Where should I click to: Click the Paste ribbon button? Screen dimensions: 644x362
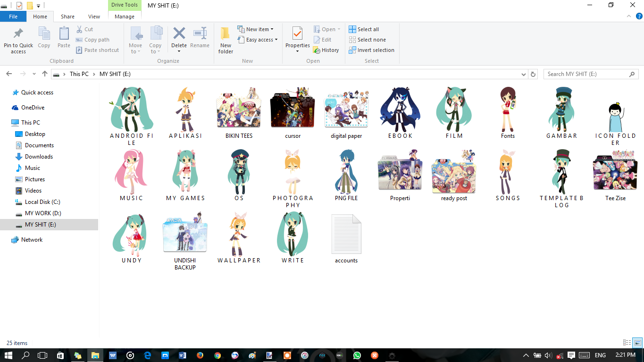tap(64, 38)
